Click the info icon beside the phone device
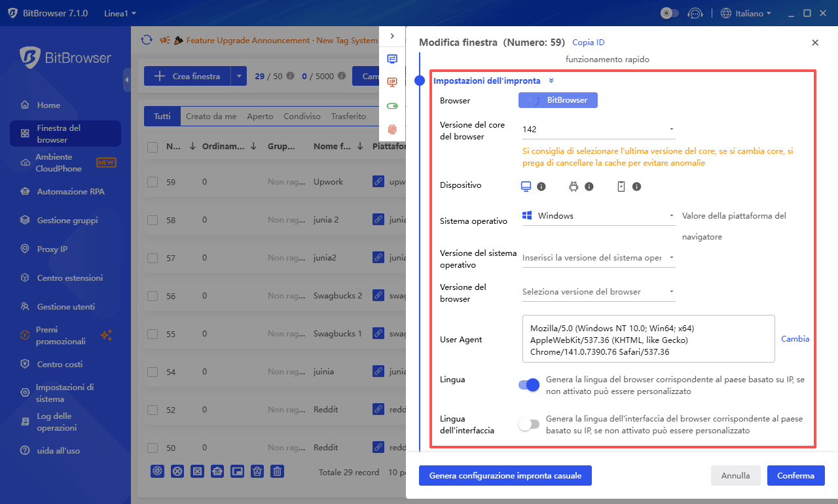The image size is (838, 504). point(636,187)
